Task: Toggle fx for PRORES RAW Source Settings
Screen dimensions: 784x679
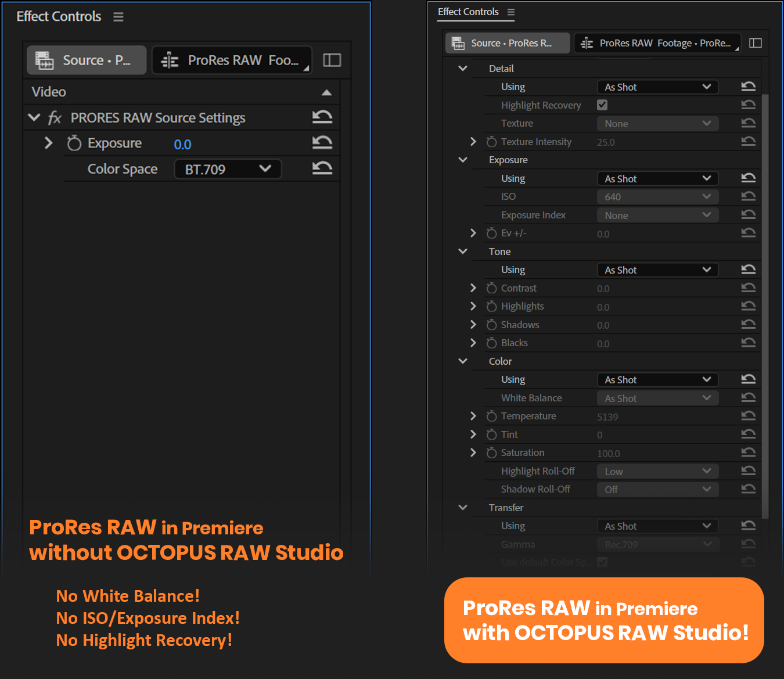Action: pos(55,118)
